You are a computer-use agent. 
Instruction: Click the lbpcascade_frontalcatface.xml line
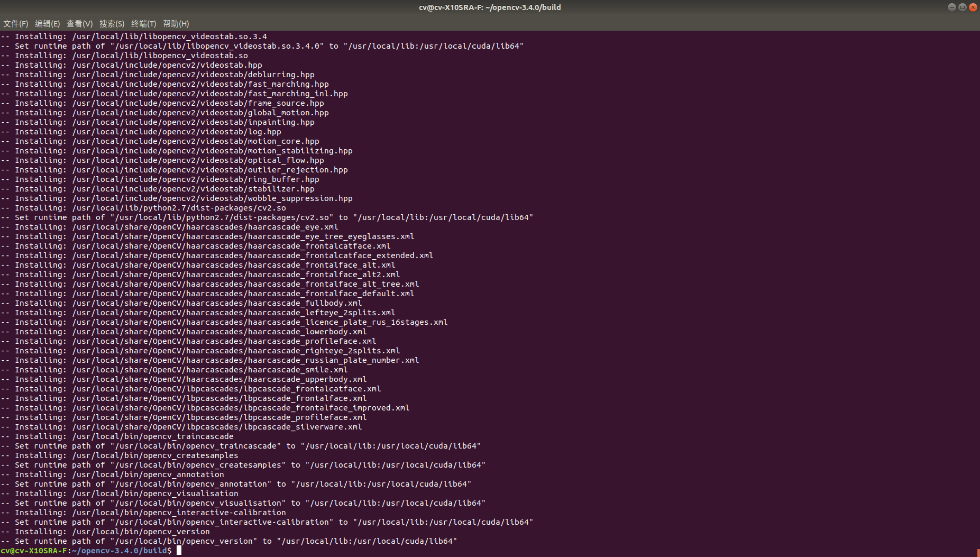191,389
